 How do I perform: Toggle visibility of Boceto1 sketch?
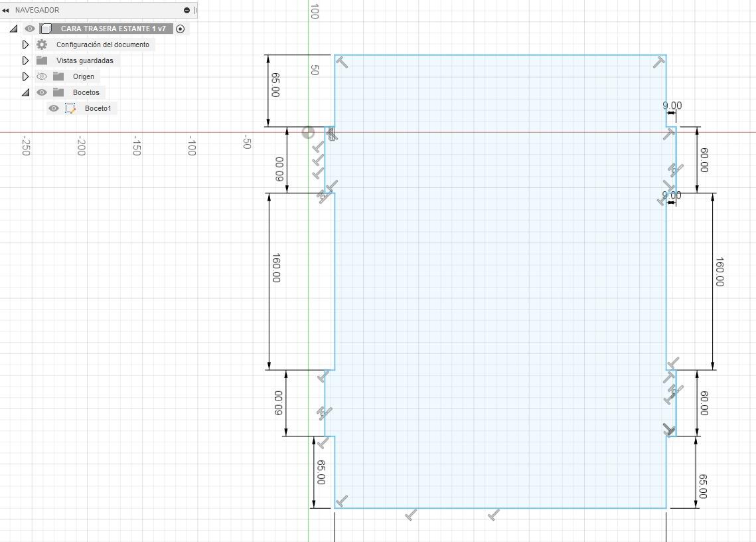tap(54, 108)
